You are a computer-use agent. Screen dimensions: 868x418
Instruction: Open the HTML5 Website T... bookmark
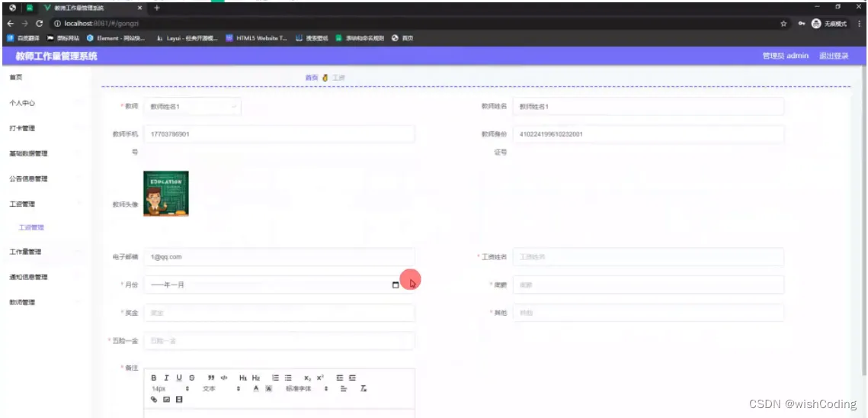258,38
